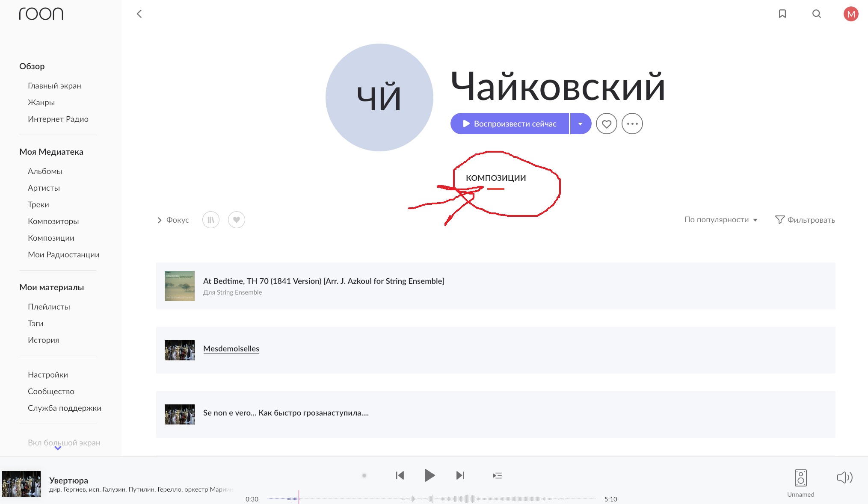Open Служба поддержки in sidebar
The width and height of the screenshot is (868, 504).
tap(65, 408)
